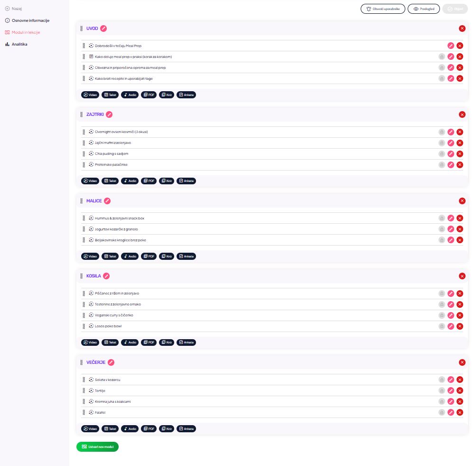
Task: Edit the Losos poke bowl lesson
Action: (x=451, y=326)
